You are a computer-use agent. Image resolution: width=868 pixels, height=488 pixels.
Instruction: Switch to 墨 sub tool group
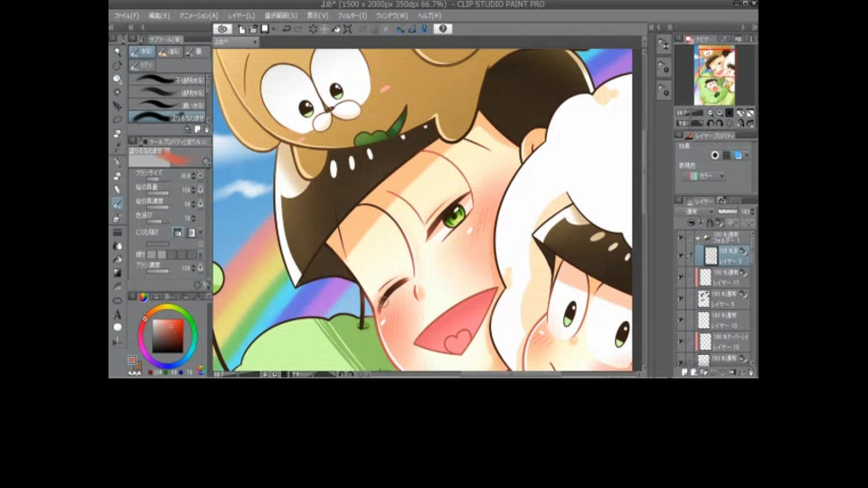[196, 52]
